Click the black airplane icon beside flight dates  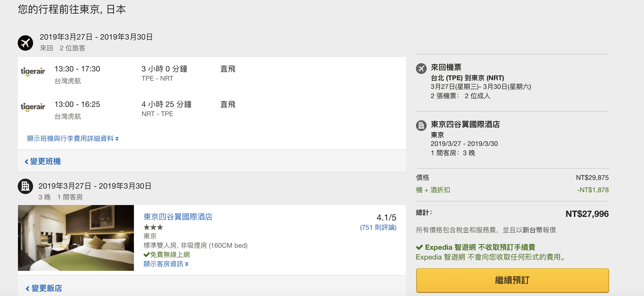click(25, 43)
